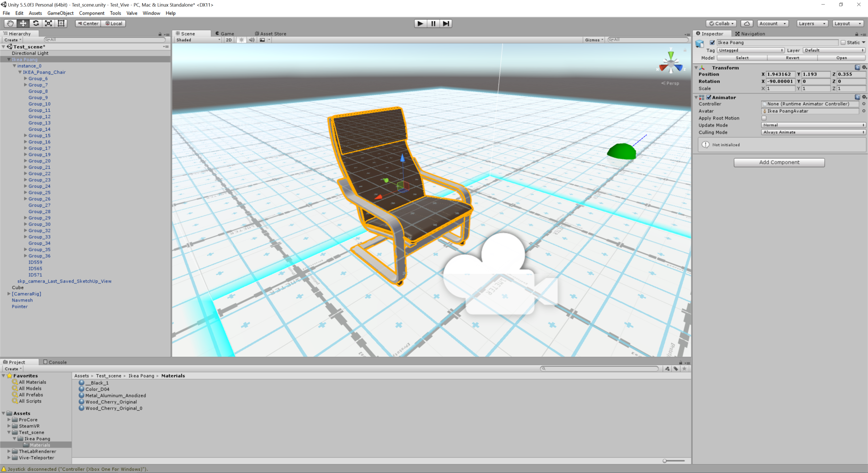Disable the Animator component checkbox

(709, 97)
